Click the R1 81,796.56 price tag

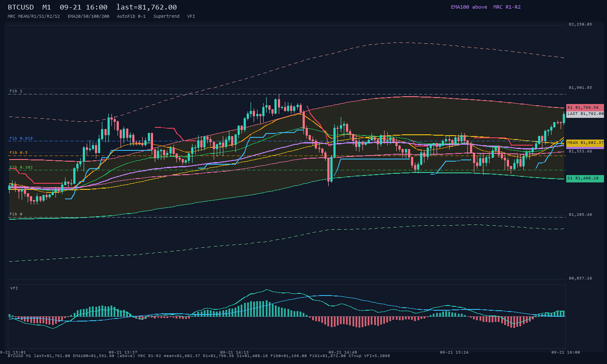585,107
